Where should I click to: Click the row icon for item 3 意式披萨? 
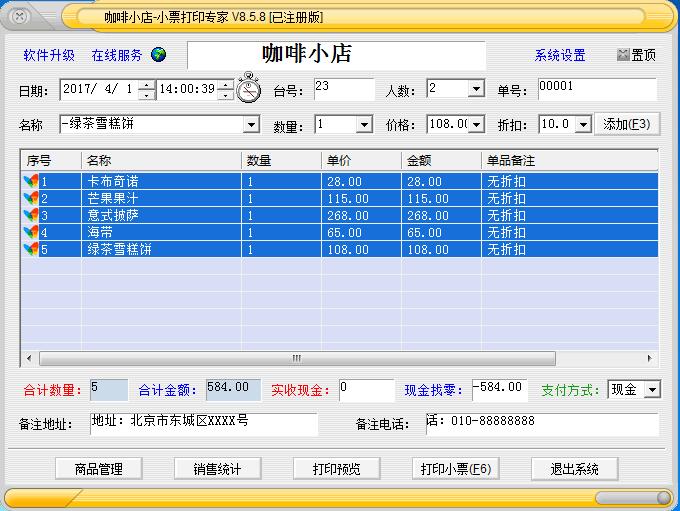point(30,215)
